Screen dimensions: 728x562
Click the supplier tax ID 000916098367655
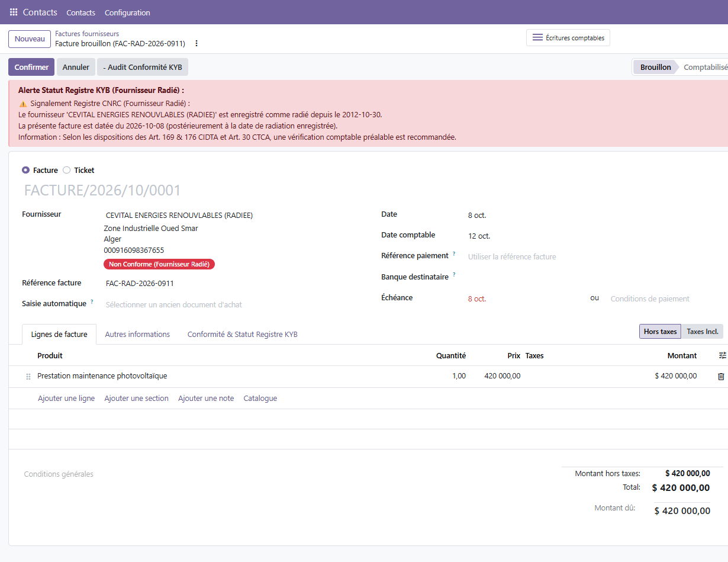coord(134,250)
